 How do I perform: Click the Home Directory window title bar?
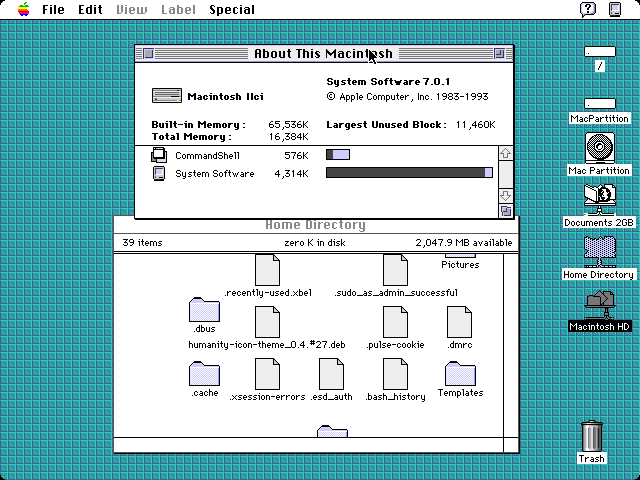click(x=315, y=225)
